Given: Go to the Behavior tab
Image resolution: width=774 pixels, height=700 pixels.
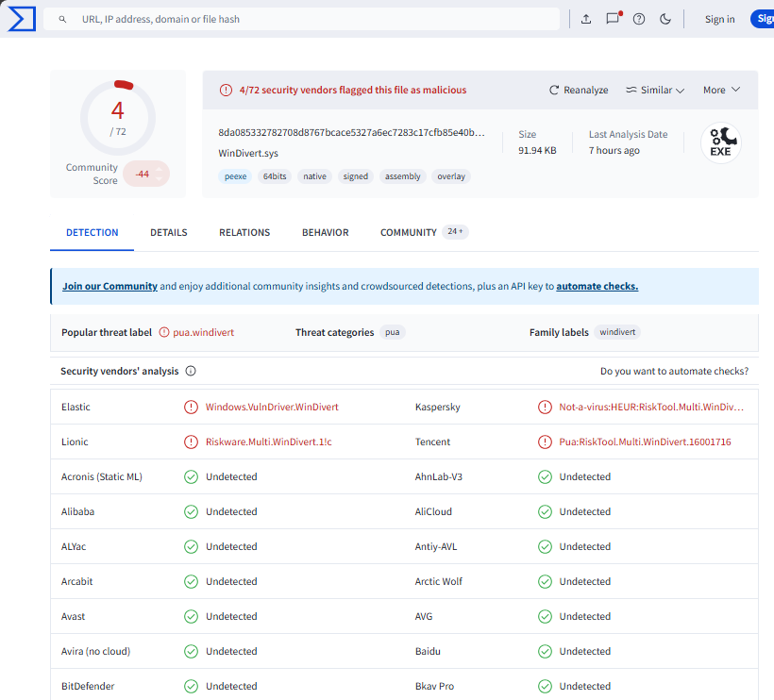Looking at the screenshot, I should (326, 233).
